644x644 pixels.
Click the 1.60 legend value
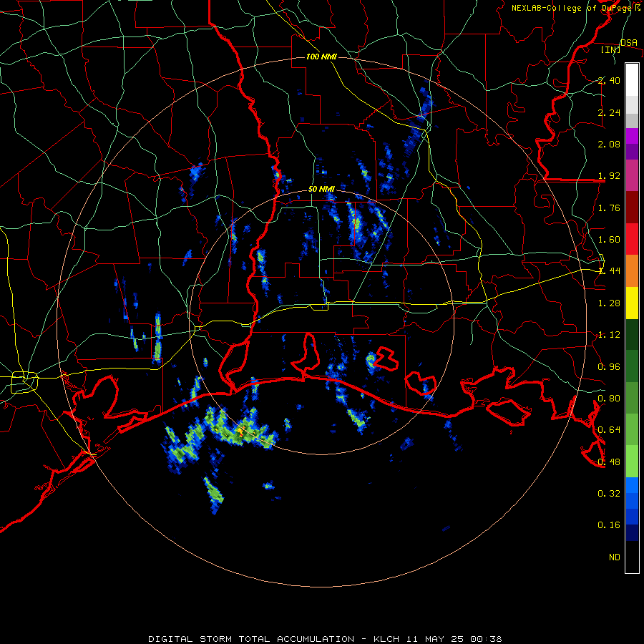(609, 240)
